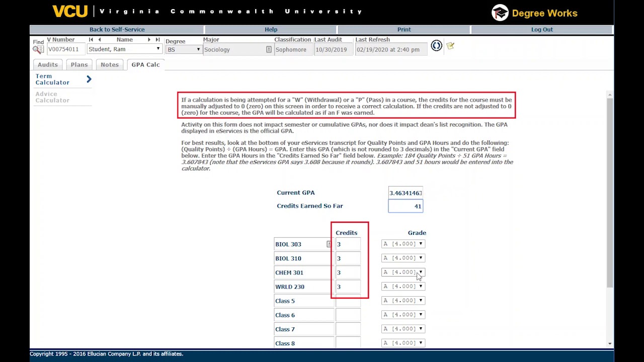Screen dimensions: 644x362
Task: Open the Term Calculator menu item
Action: [x=52, y=79]
